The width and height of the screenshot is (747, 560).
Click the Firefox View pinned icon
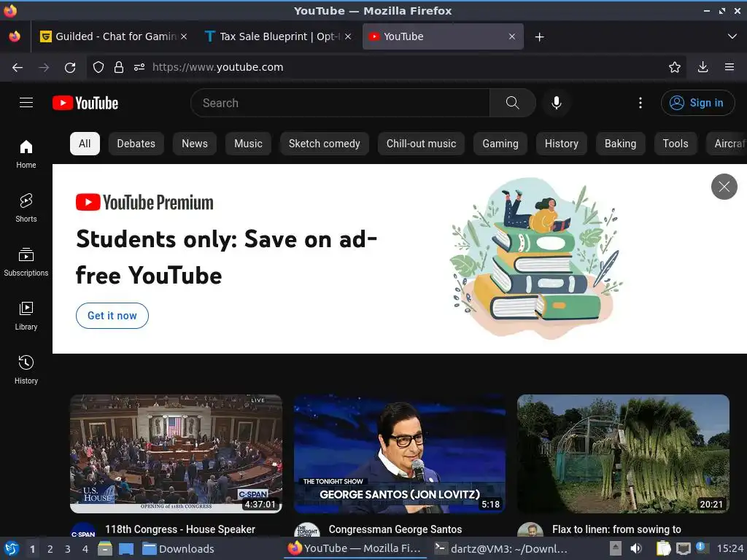[15, 36]
